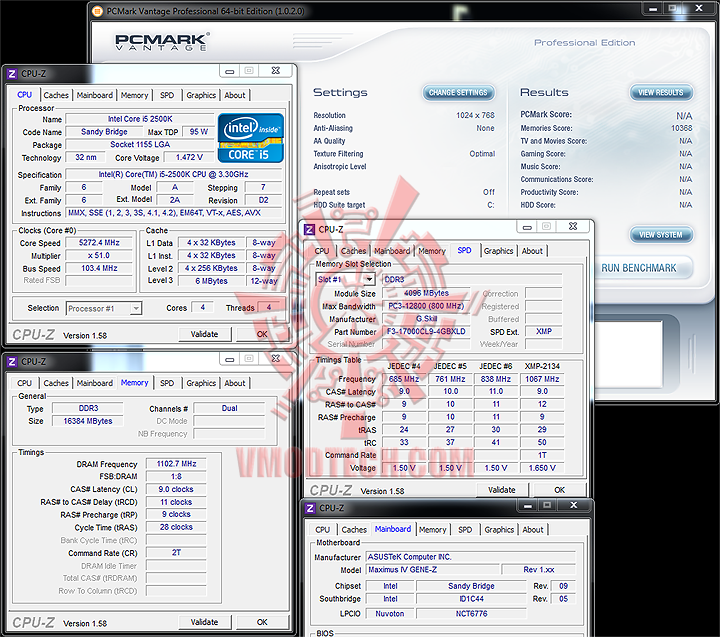720x637 pixels.
Task: Click the CPU-Z Z icon in SPD window titlebar
Action: 310,229
